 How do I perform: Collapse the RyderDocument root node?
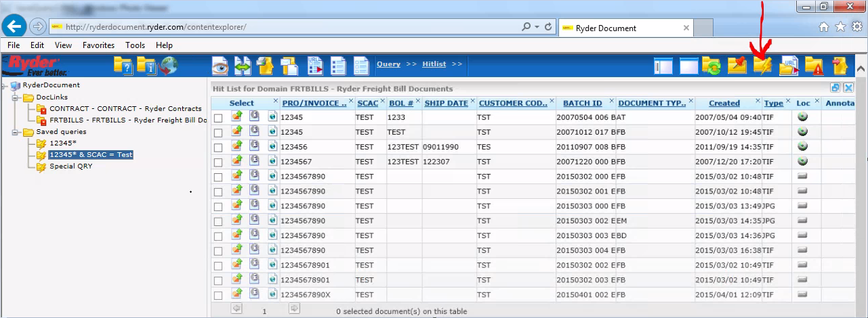(5, 86)
